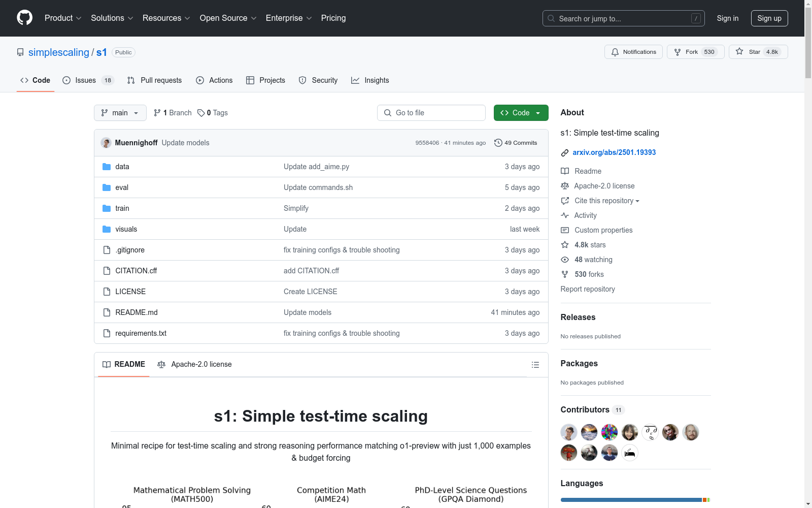The image size is (812, 508).
Task: Expand the Solutions navigation menu
Action: 112,18
